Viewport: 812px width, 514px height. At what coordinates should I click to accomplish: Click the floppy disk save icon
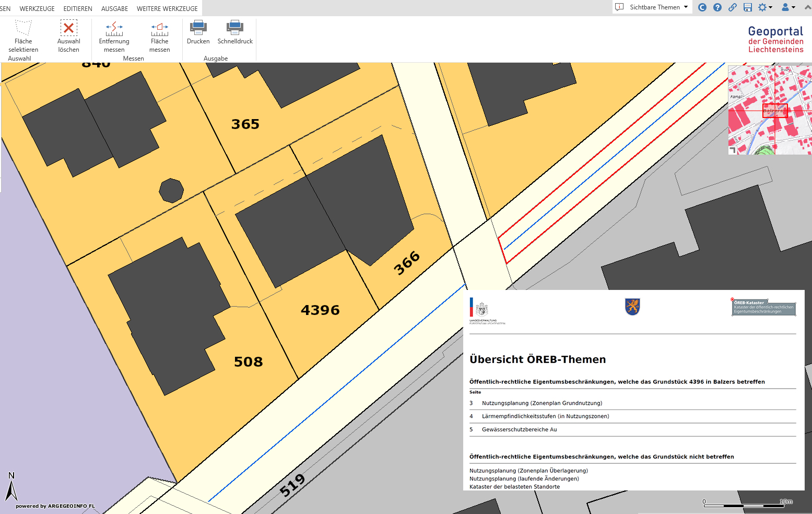[748, 7]
